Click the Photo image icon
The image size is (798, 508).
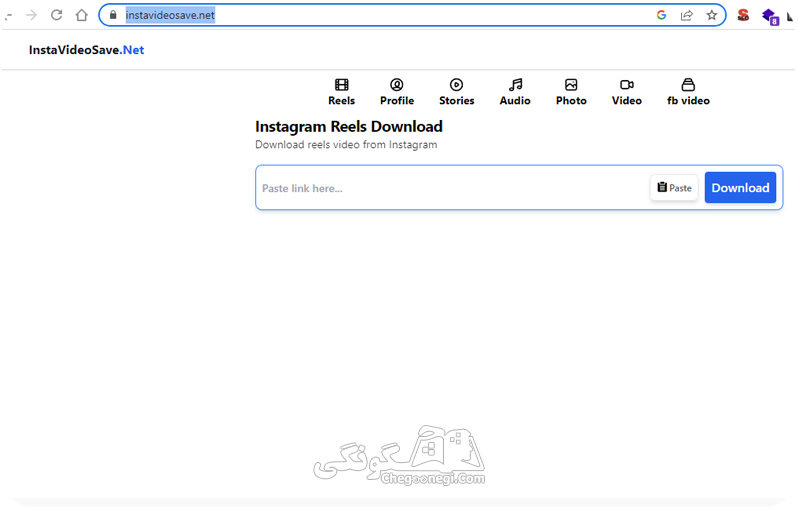[x=571, y=84]
